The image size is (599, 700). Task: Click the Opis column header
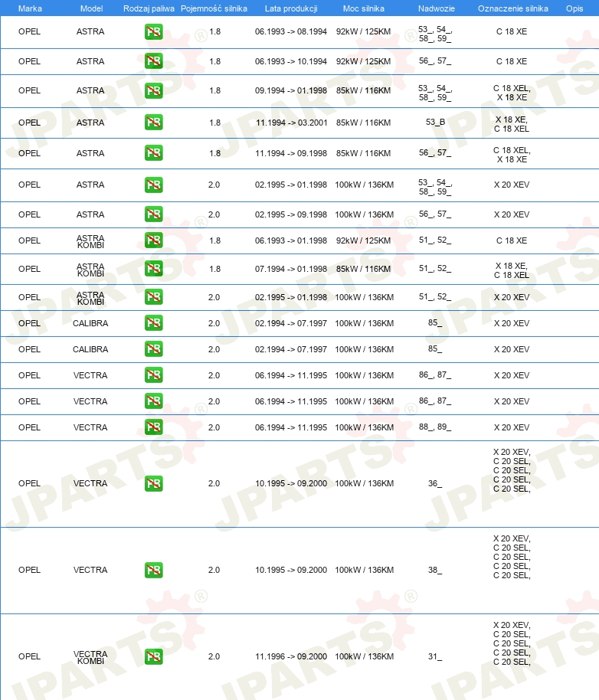574,8
